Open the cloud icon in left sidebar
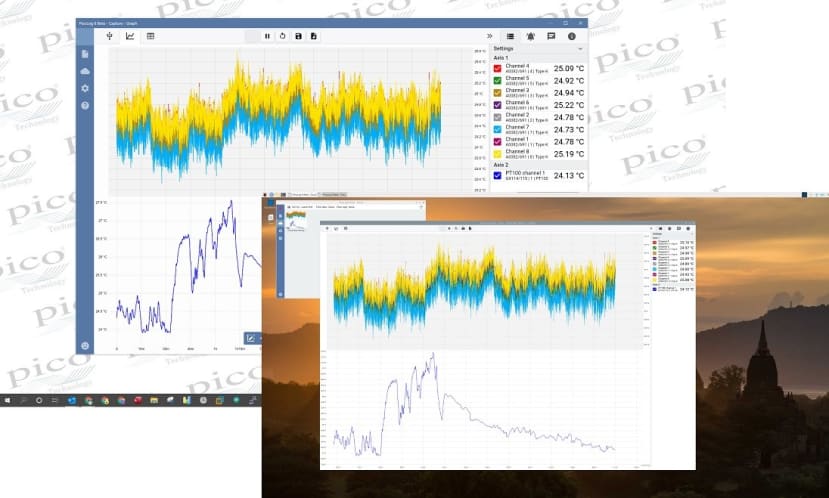 85,71
